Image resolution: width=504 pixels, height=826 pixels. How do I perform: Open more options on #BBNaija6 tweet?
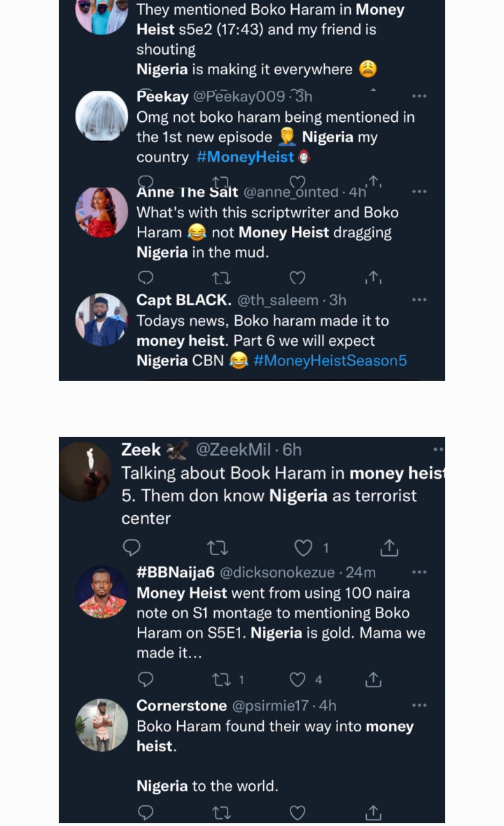coord(419,572)
